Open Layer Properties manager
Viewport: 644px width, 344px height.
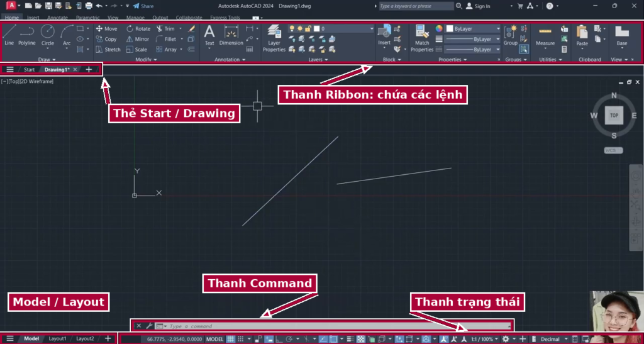[274, 38]
